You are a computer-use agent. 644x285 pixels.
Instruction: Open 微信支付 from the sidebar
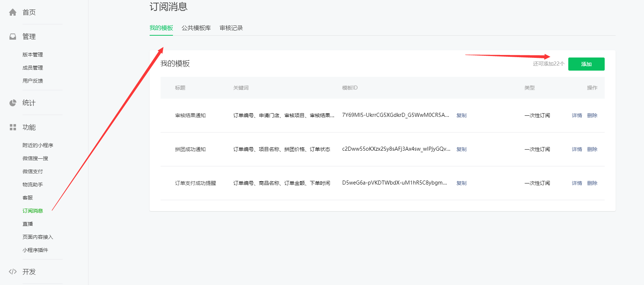(x=33, y=171)
